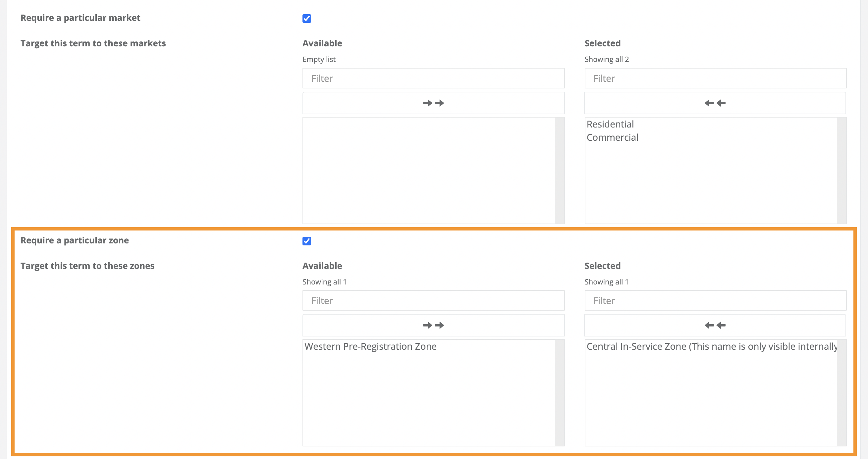Click the Available zones list scrollbar

tap(560, 393)
